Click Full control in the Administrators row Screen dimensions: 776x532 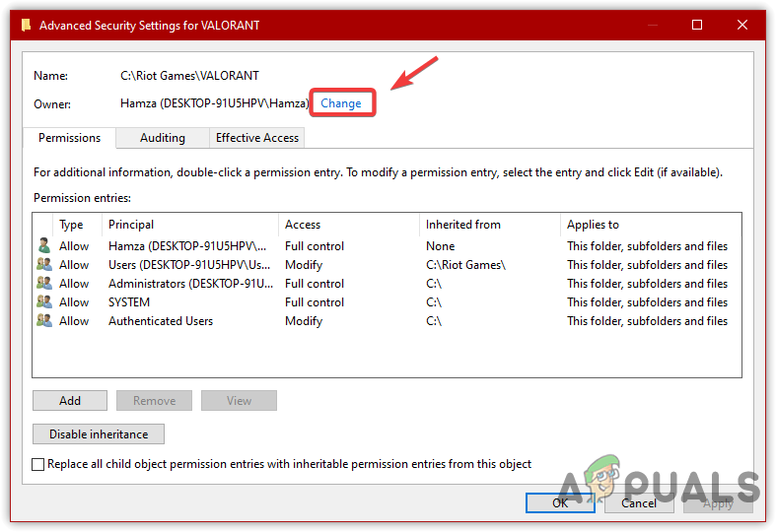(x=315, y=284)
